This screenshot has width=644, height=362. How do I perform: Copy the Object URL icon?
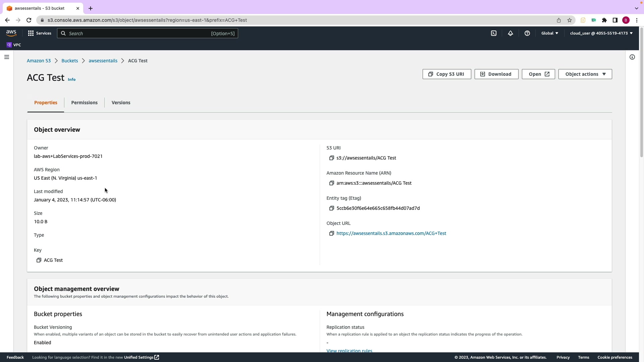[x=331, y=233]
